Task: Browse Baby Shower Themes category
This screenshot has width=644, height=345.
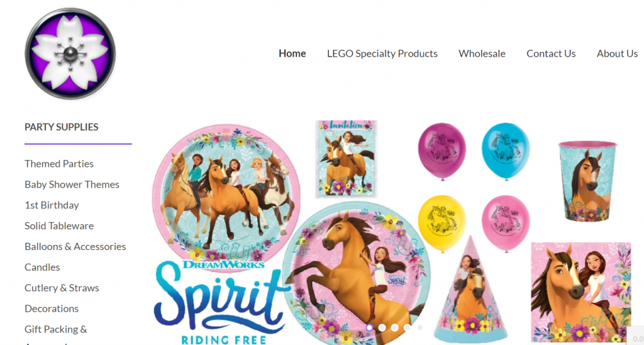Action: click(x=72, y=184)
